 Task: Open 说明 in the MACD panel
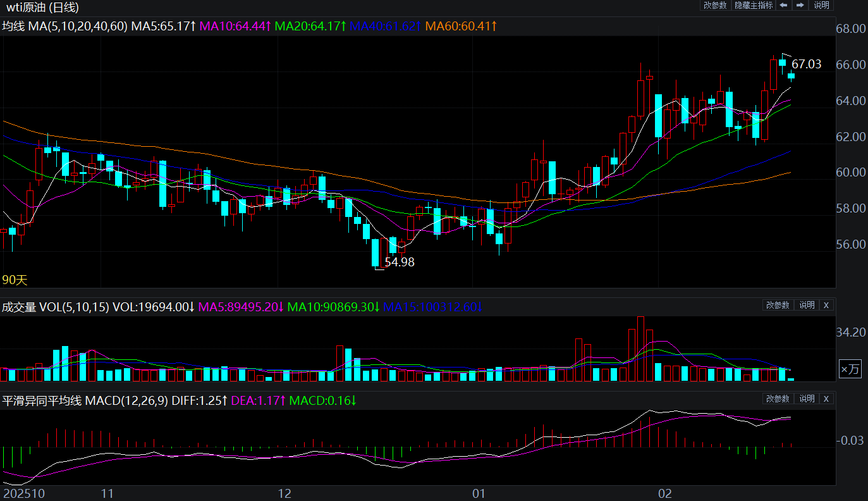[807, 399]
